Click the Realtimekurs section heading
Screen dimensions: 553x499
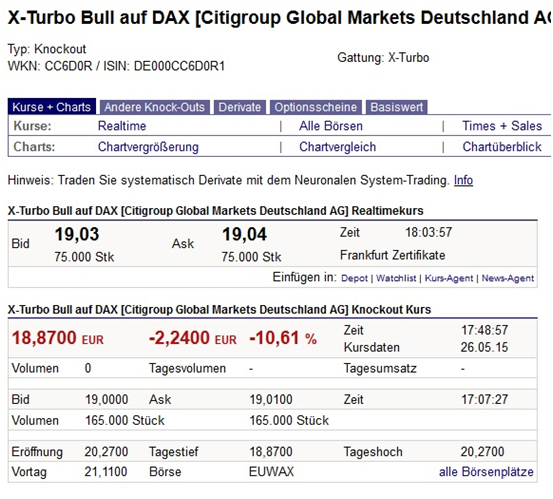point(215,211)
